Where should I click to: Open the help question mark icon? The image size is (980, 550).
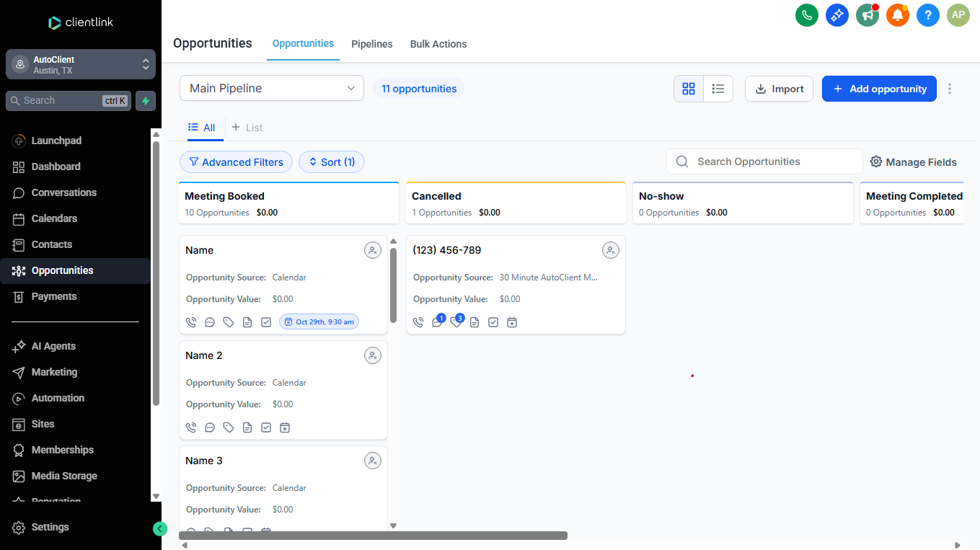point(928,14)
